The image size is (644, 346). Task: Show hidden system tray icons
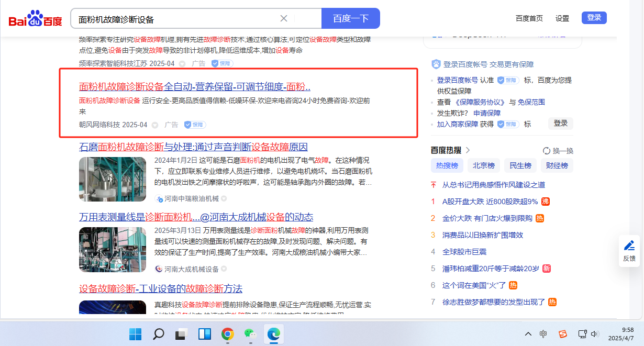tap(528, 334)
